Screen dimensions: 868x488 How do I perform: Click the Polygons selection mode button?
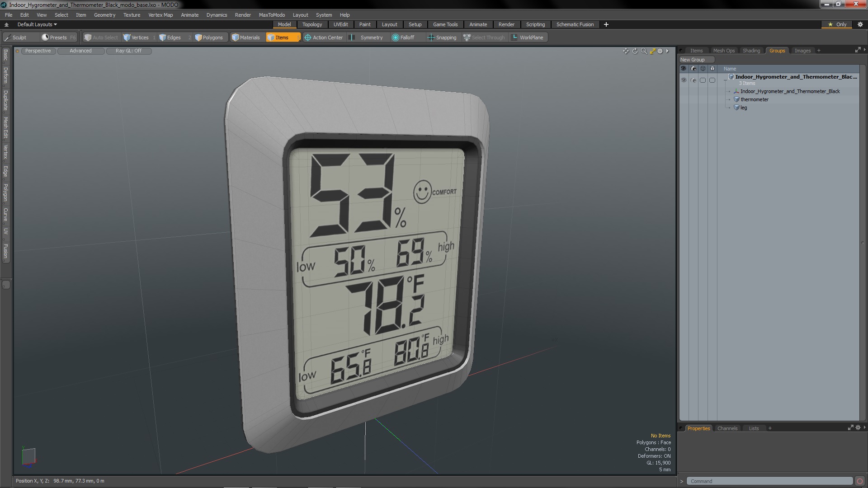click(x=209, y=38)
